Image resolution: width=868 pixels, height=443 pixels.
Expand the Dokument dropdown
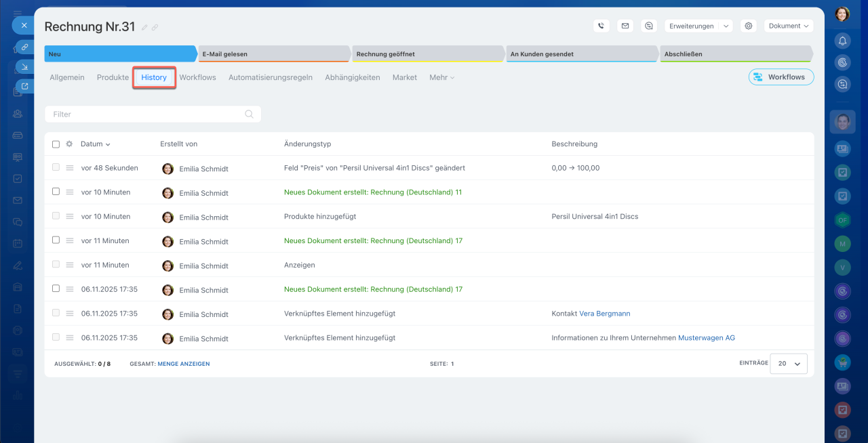click(789, 26)
